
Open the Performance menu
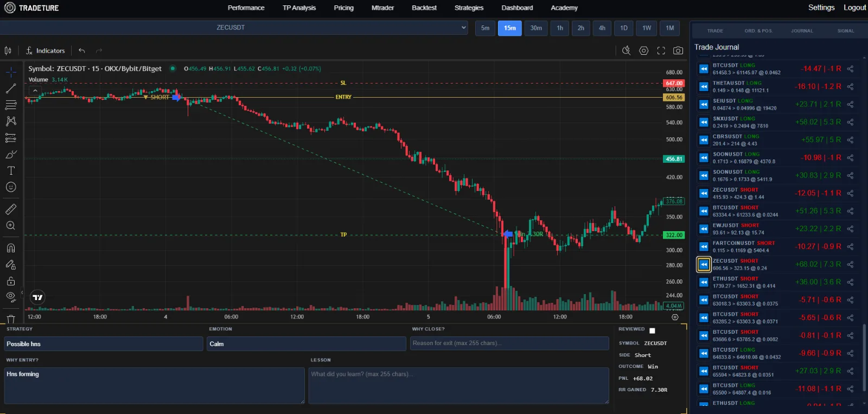[246, 8]
